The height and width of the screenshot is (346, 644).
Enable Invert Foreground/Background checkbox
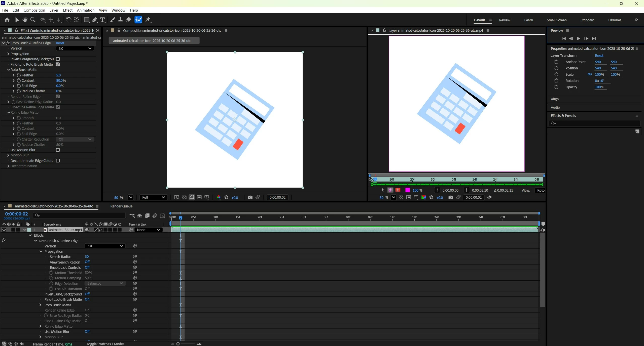coord(58,59)
